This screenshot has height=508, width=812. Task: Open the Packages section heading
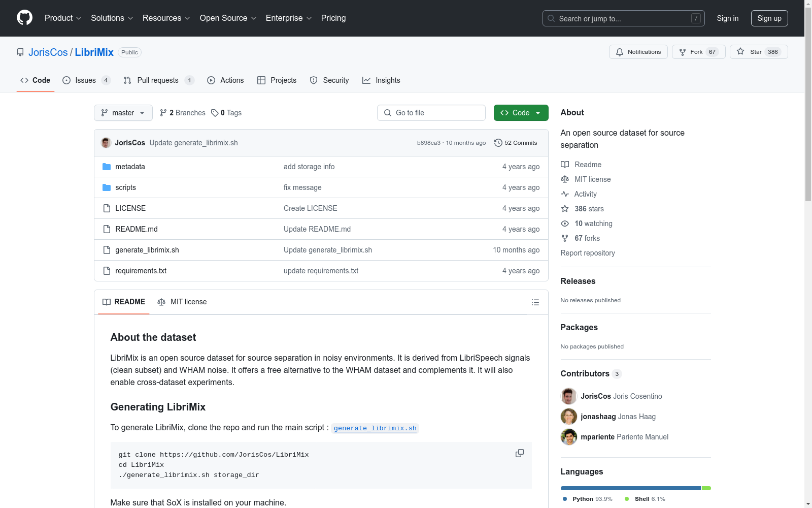(x=579, y=327)
